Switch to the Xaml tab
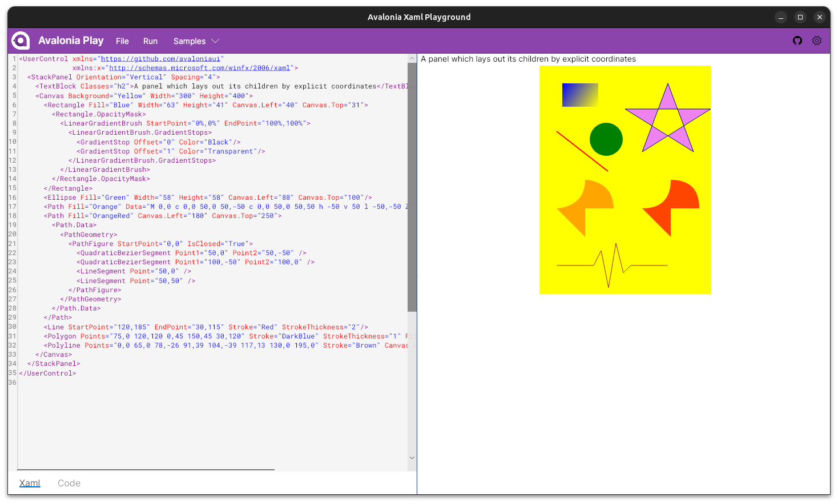The height and width of the screenshot is (504, 838). [x=30, y=483]
